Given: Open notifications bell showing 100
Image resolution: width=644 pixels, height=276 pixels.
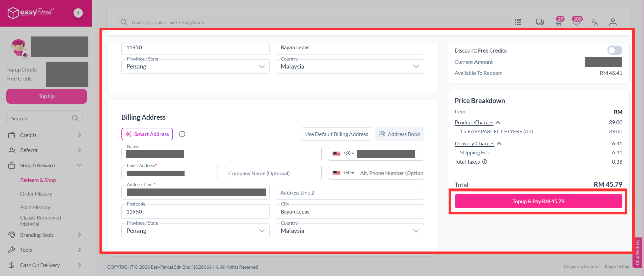Looking at the screenshot, I should tap(577, 21).
